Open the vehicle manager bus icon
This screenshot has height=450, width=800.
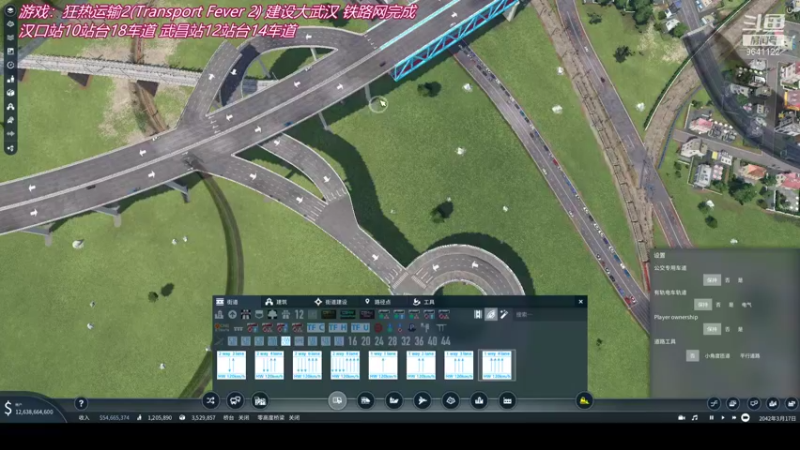(235, 401)
